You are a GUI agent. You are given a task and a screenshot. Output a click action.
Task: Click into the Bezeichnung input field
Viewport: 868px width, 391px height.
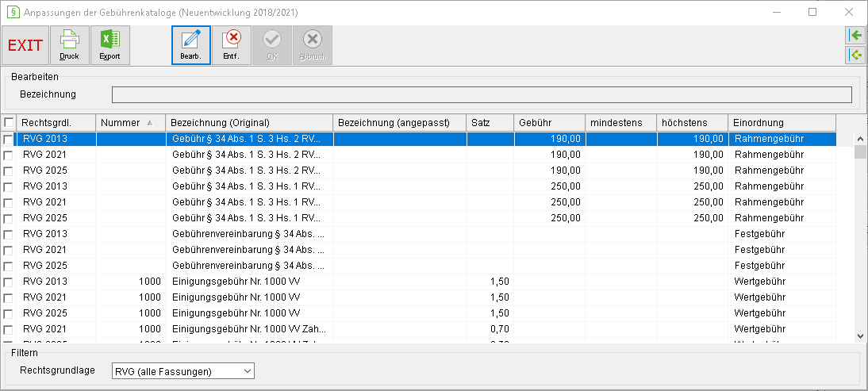[482, 94]
